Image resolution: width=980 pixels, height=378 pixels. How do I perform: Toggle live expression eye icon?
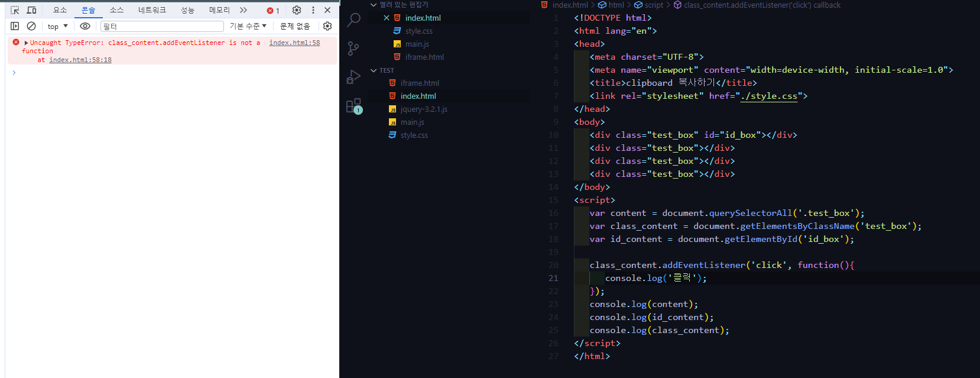pyautogui.click(x=85, y=26)
